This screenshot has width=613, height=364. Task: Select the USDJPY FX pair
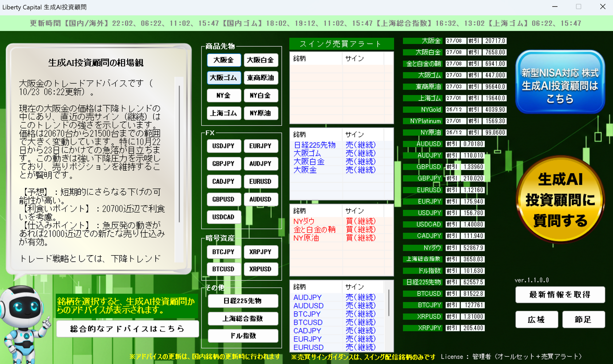(x=224, y=146)
